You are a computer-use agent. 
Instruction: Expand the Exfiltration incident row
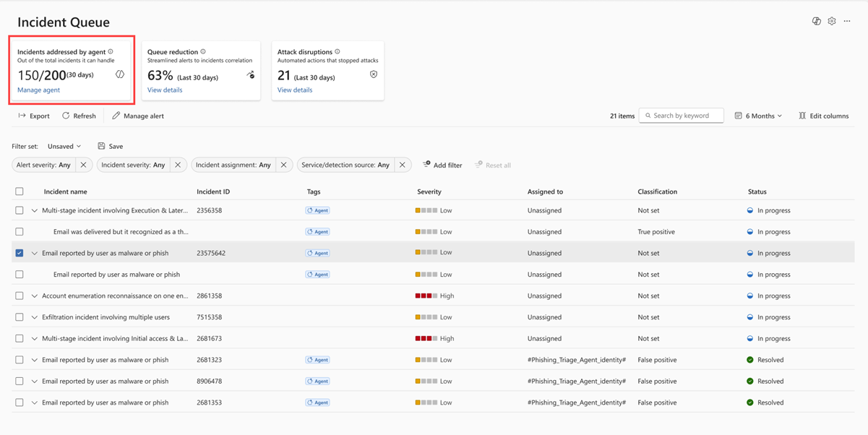click(34, 317)
